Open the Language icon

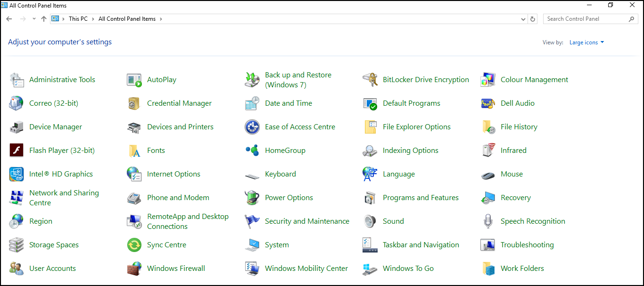[370, 174]
